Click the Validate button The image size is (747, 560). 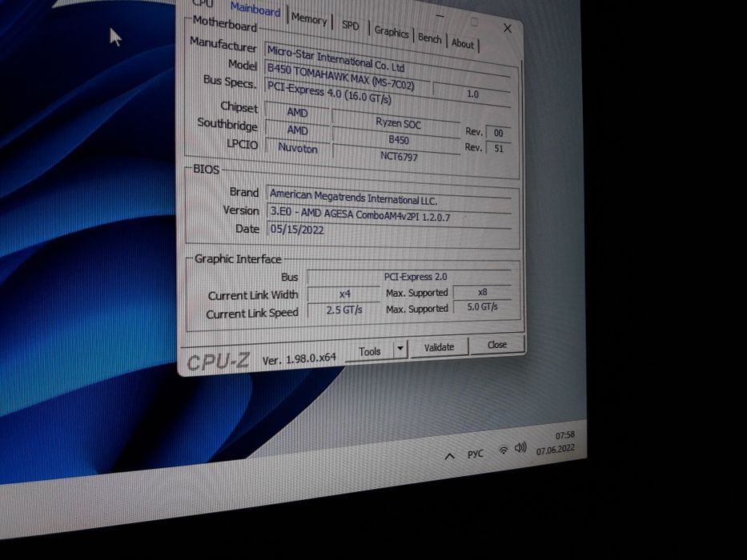(x=439, y=347)
